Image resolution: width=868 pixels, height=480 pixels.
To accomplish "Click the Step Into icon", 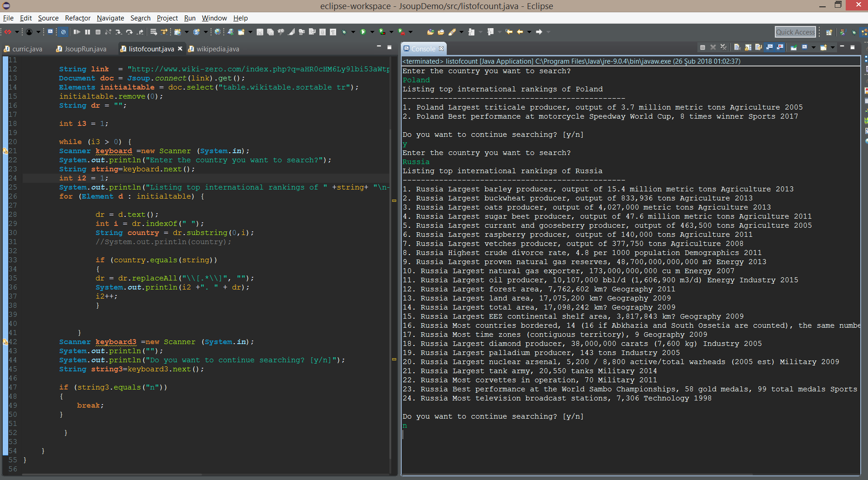I will pyautogui.click(x=118, y=32).
